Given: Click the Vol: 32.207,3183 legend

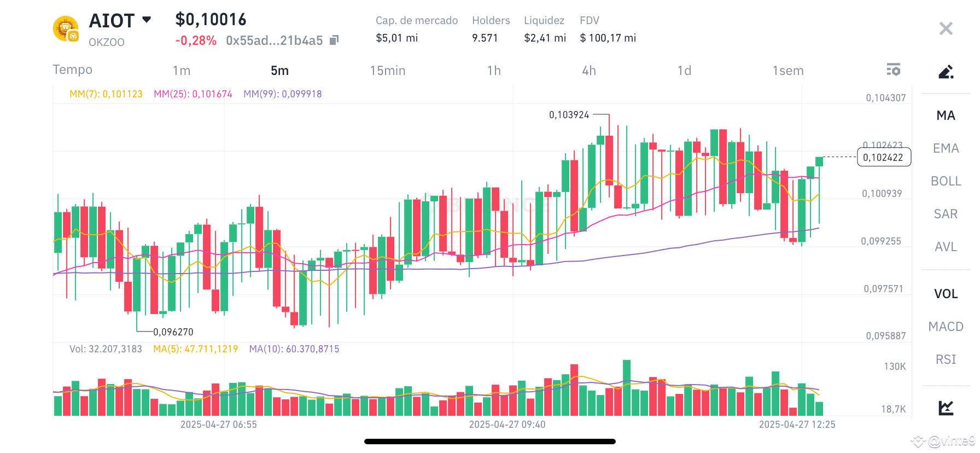Looking at the screenshot, I should coord(106,349).
